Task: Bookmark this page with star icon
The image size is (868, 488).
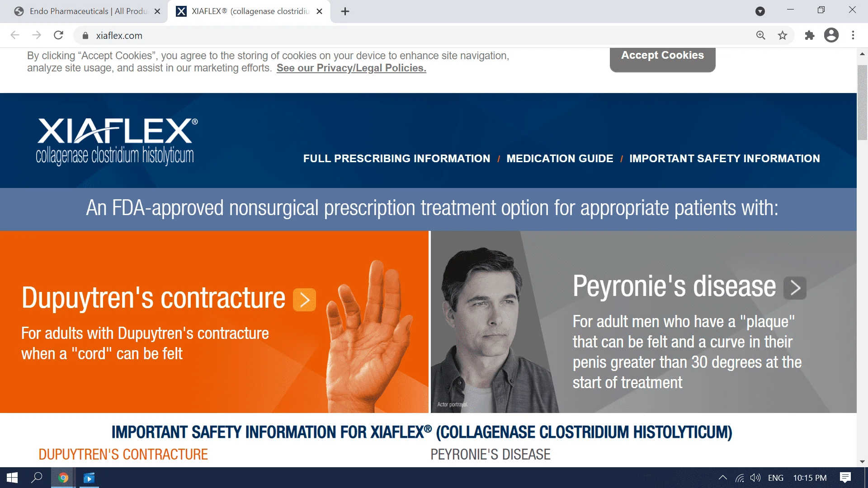Action: coord(783,35)
